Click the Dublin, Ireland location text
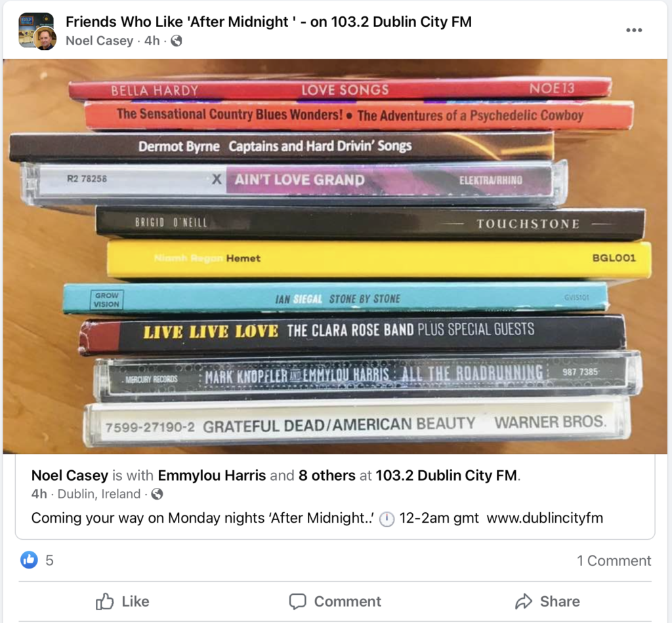 pyautogui.click(x=99, y=494)
